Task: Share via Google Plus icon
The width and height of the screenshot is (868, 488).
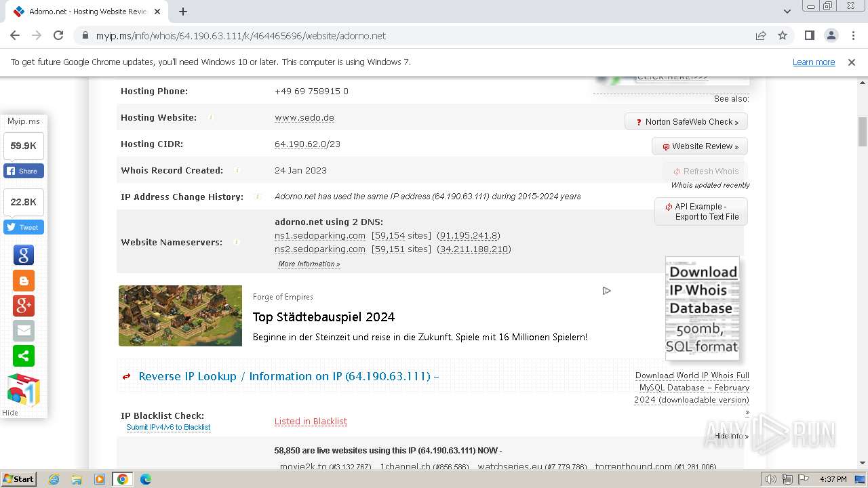Action: coord(24,306)
